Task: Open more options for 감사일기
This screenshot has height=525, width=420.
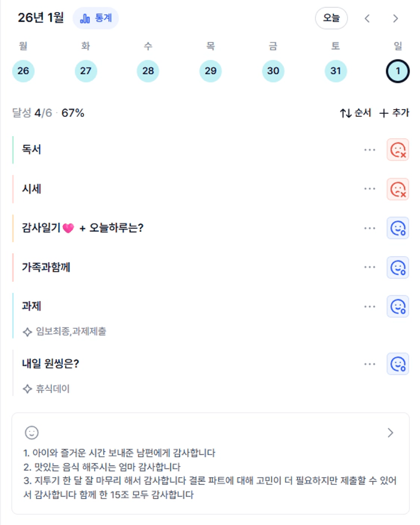Action: tap(370, 228)
